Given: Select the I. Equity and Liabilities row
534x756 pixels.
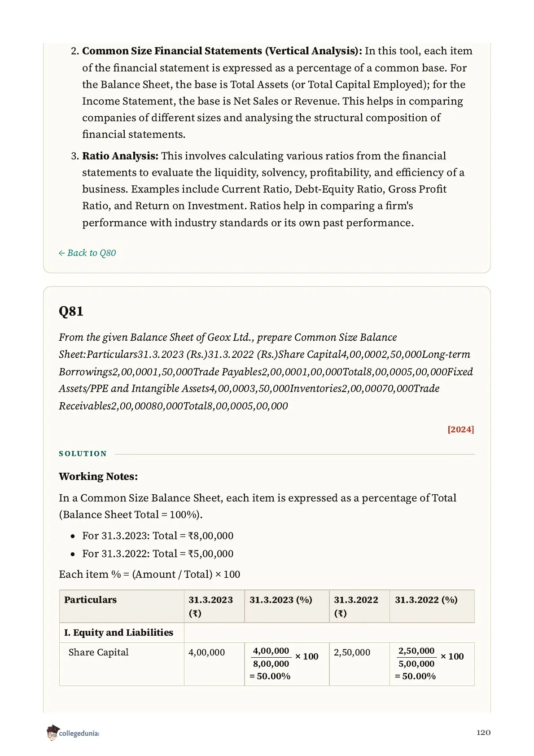Looking at the screenshot, I should pos(267,633).
